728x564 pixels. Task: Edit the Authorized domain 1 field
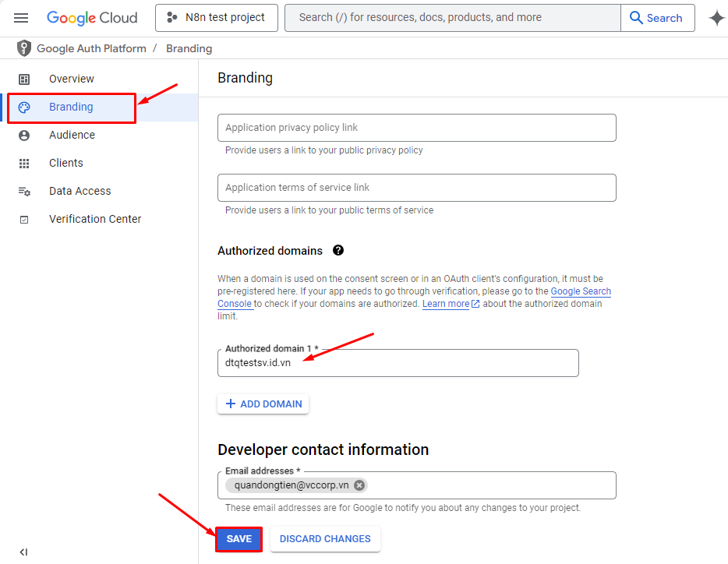[x=398, y=363]
